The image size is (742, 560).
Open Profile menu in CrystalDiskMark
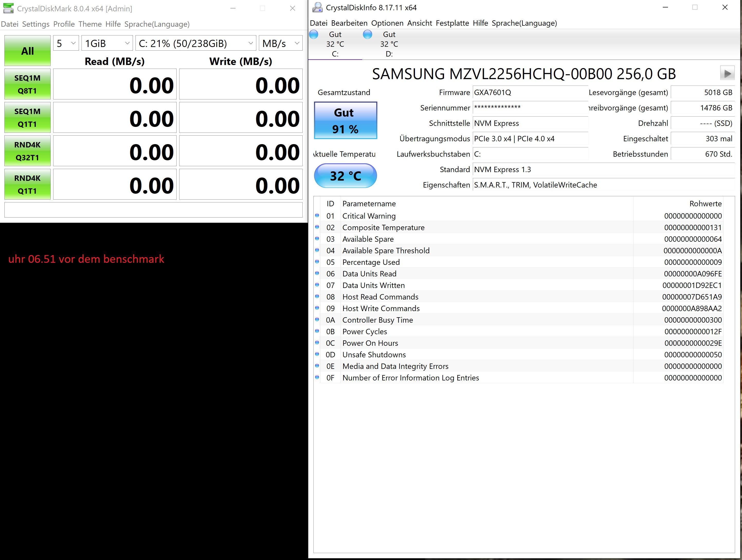click(x=64, y=24)
